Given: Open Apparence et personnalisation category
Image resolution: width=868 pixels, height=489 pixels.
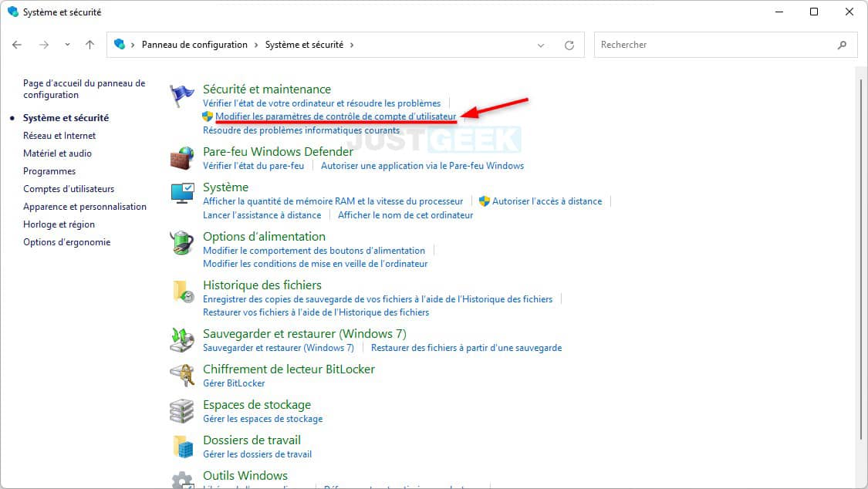Looking at the screenshot, I should [x=85, y=207].
